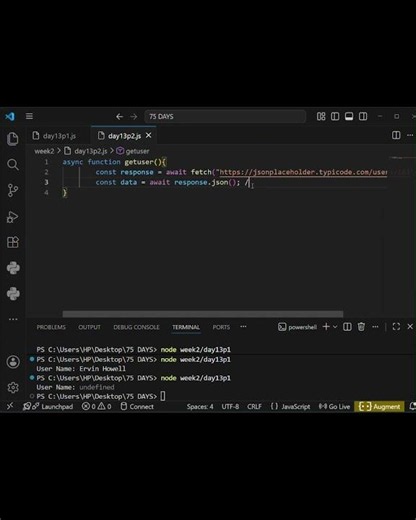Create a new terminal with plus
The width and height of the screenshot is (416, 520).
pos(326,327)
